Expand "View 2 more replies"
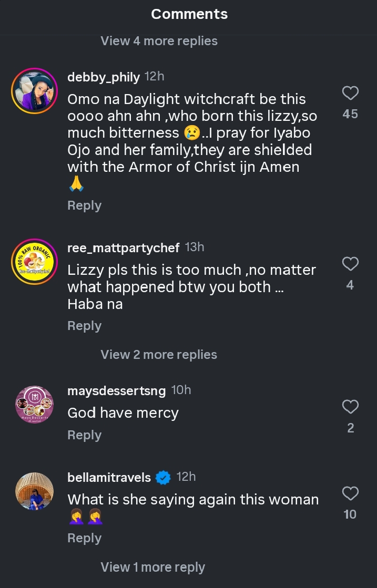This screenshot has width=377, height=588. point(159,355)
